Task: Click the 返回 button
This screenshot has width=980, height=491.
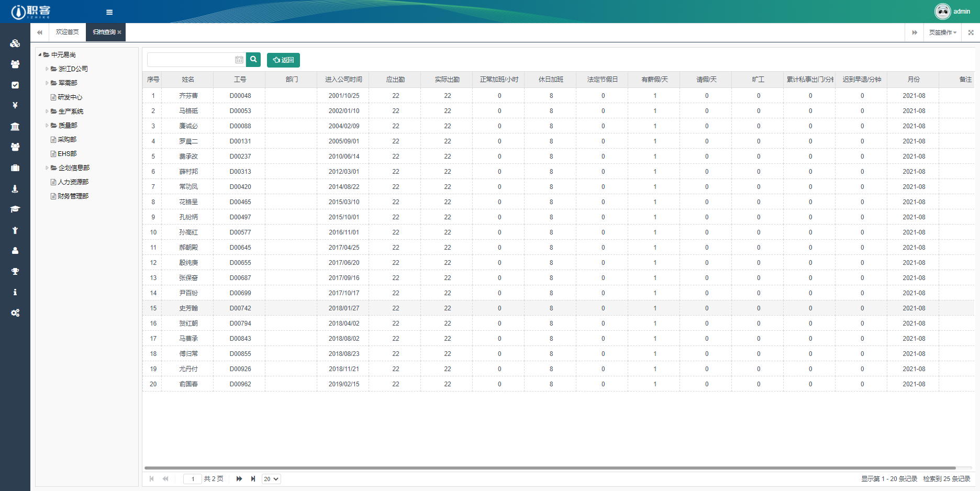Action: tap(283, 60)
